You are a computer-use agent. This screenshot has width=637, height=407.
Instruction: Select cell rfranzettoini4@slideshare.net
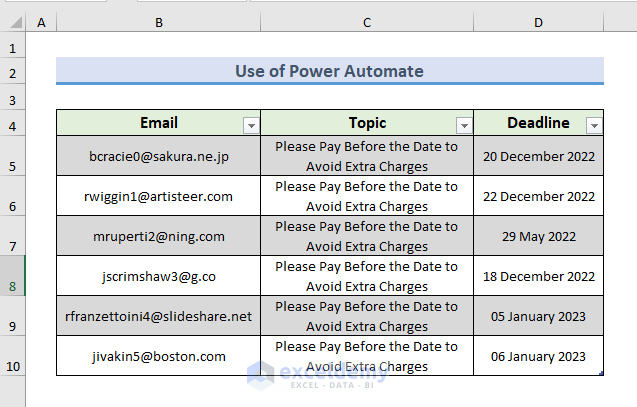158,316
